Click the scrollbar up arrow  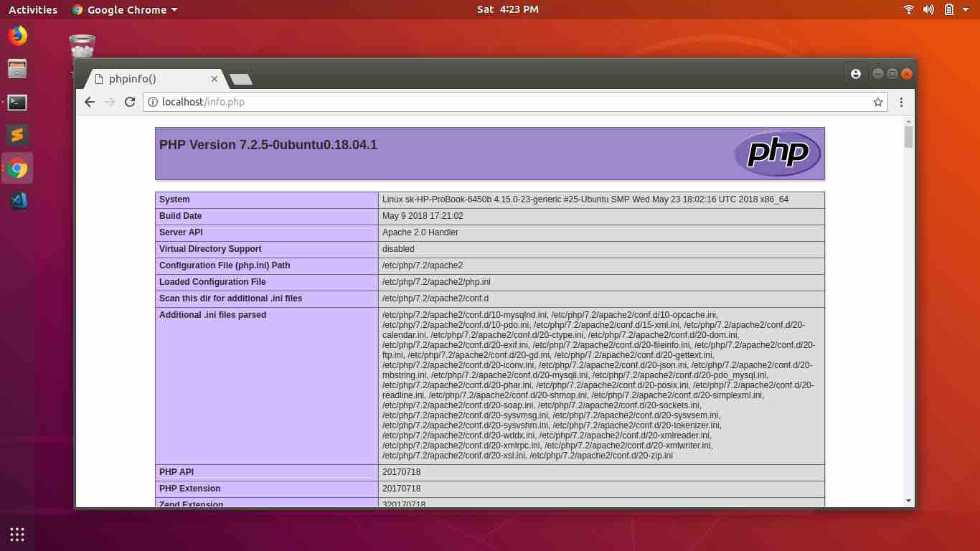908,121
